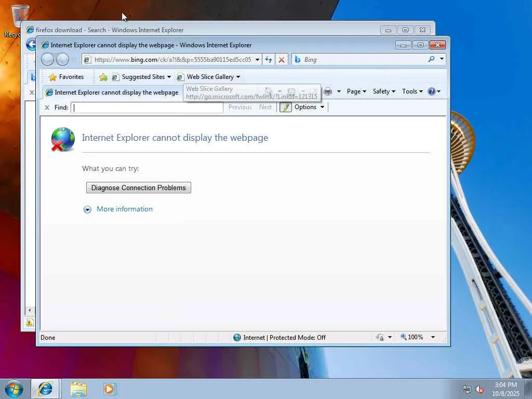Click the Done status bar text
532x399 pixels.
48,338
